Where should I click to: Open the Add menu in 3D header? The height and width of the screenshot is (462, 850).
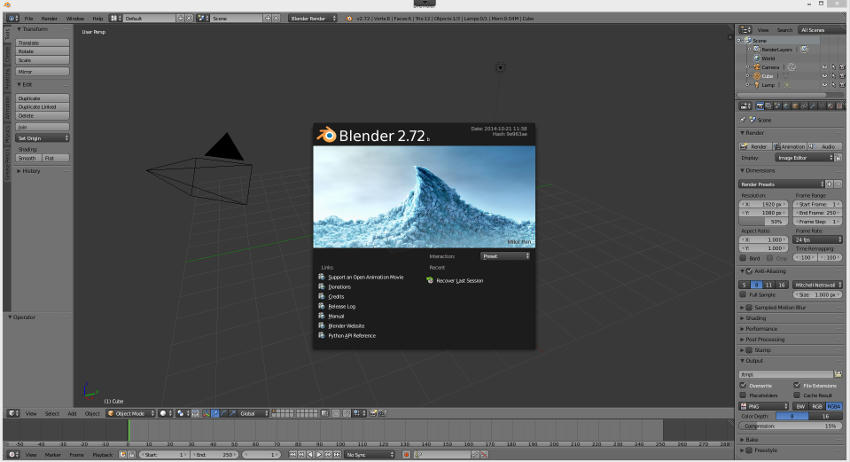[x=72, y=413]
